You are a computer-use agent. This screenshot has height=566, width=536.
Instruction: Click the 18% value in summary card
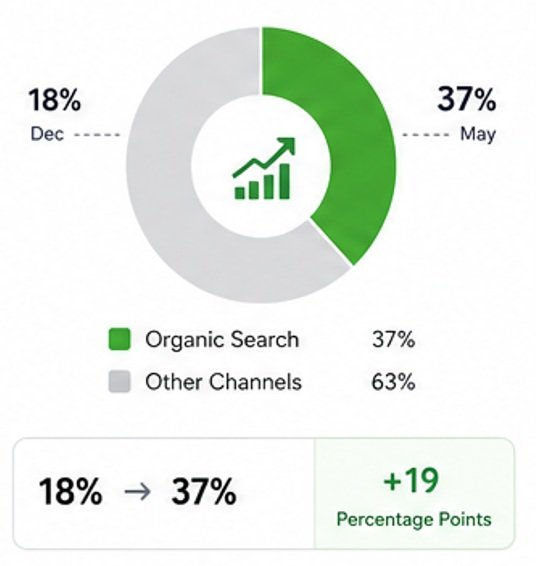(x=70, y=491)
